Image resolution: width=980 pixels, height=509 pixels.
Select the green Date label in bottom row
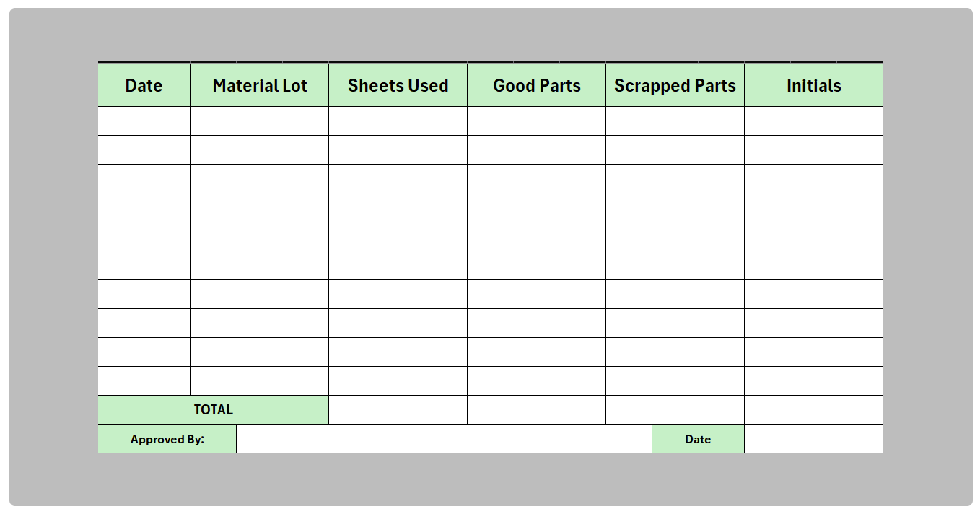698,439
